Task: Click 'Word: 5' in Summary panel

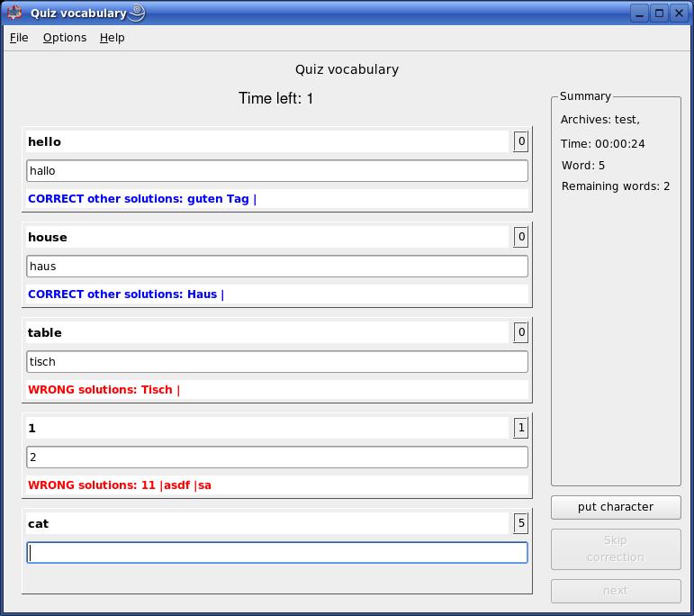Action: [x=583, y=166]
